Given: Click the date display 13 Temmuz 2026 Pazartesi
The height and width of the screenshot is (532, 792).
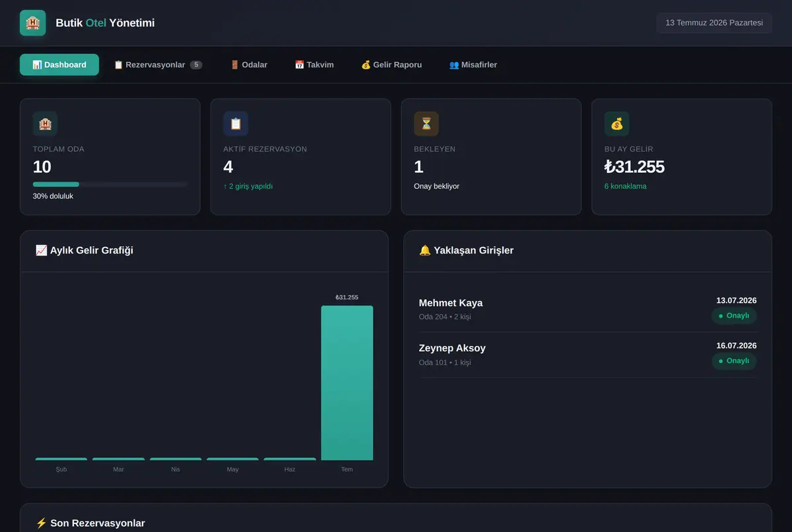Looking at the screenshot, I should click(714, 23).
